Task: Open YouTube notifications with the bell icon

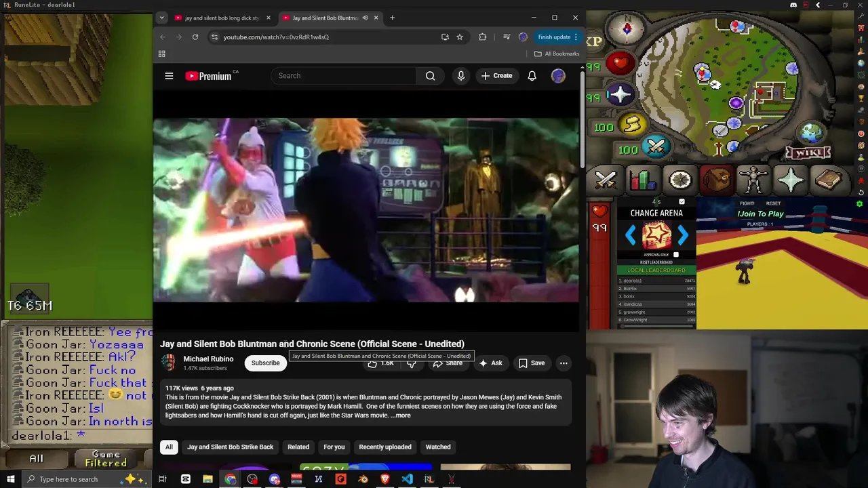Action: [532, 76]
